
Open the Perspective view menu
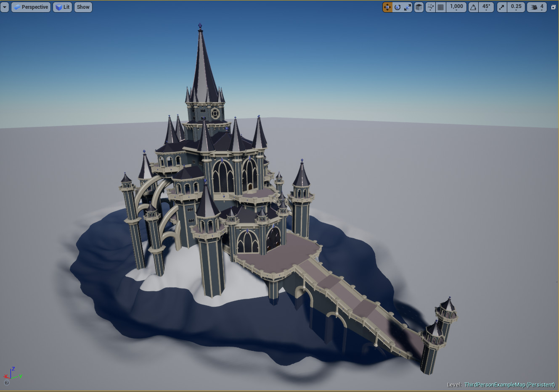pos(31,7)
